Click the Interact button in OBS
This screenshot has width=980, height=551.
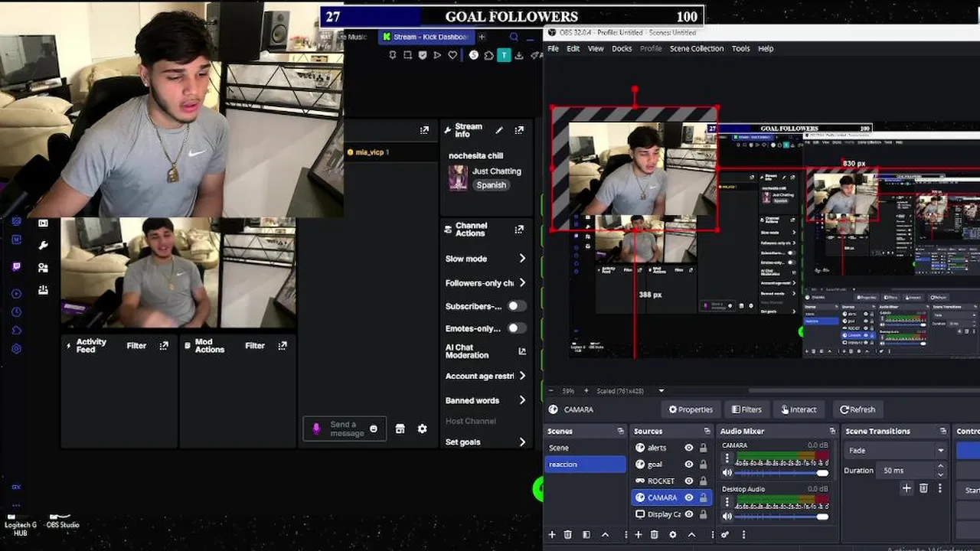point(799,409)
